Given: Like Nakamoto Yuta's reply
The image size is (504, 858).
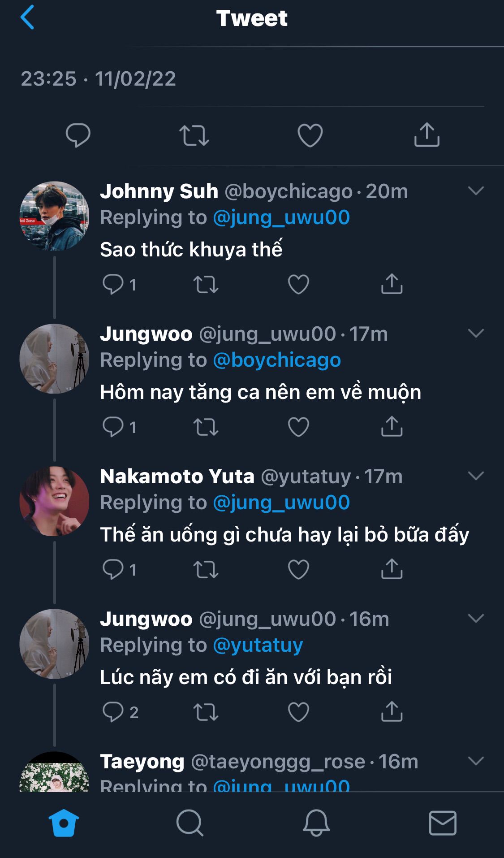Looking at the screenshot, I should point(298,569).
